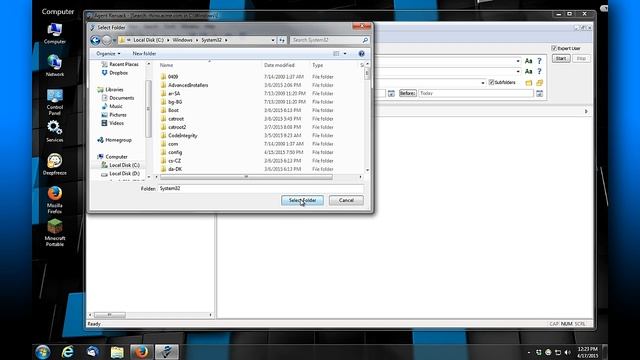Select Homegroup in the navigation pane

point(118,140)
